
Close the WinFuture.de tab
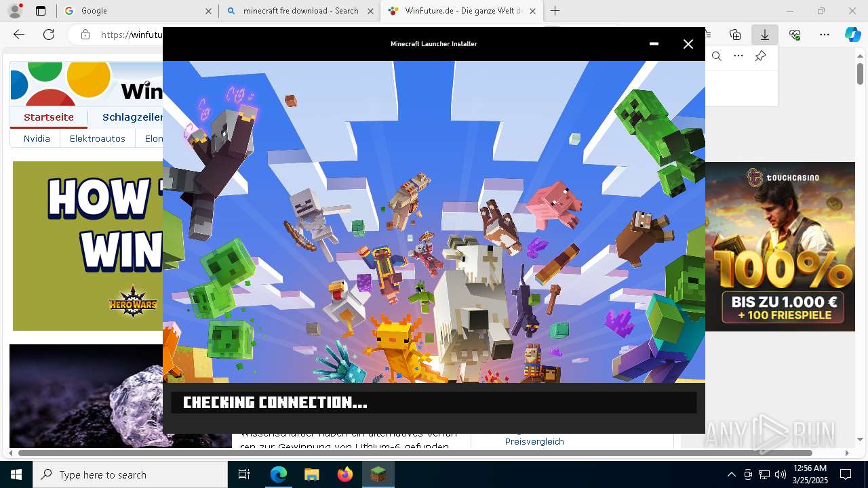(x=533, y=11)
